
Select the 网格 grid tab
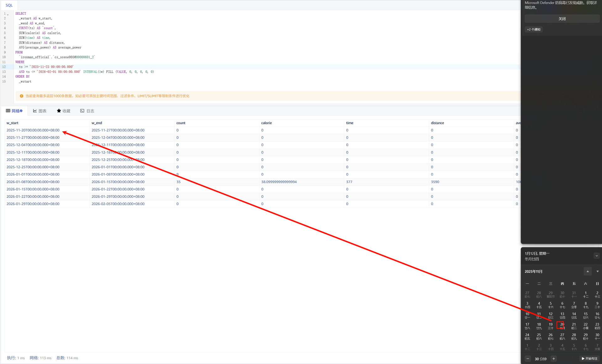click(14, 111)
